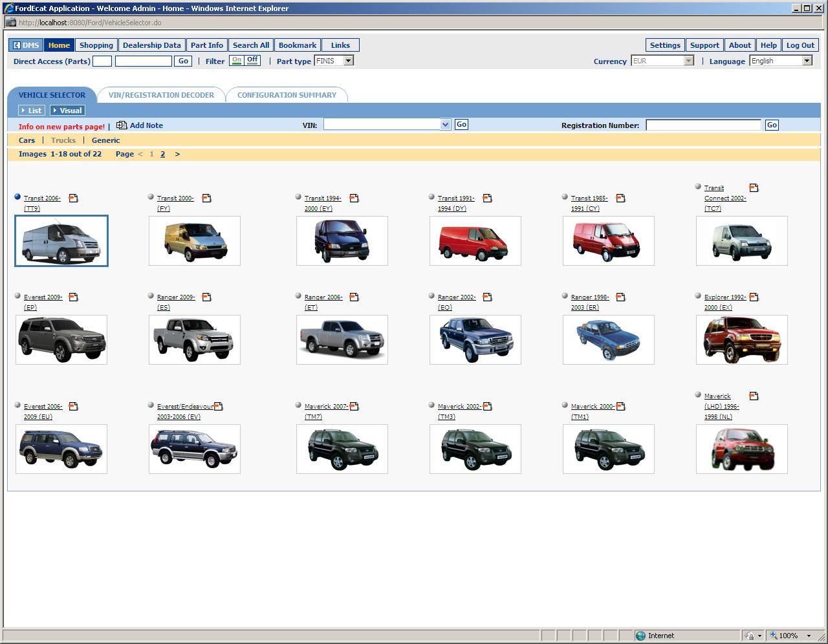The image size is (828, 644).
Task: Switch to the Configuration Summary tab
Action: (x=287, y=95)
